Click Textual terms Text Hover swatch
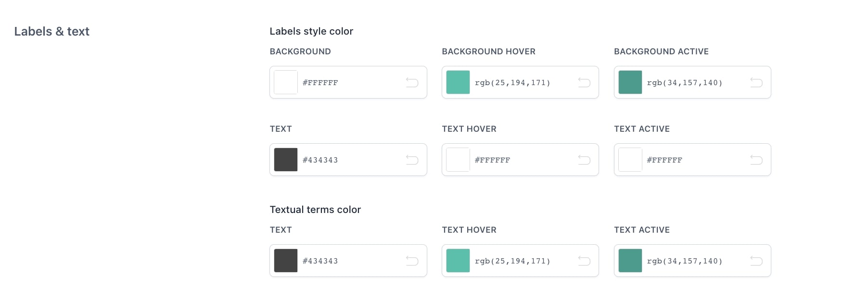Screen dimensions: 868x300 point(458,261)
